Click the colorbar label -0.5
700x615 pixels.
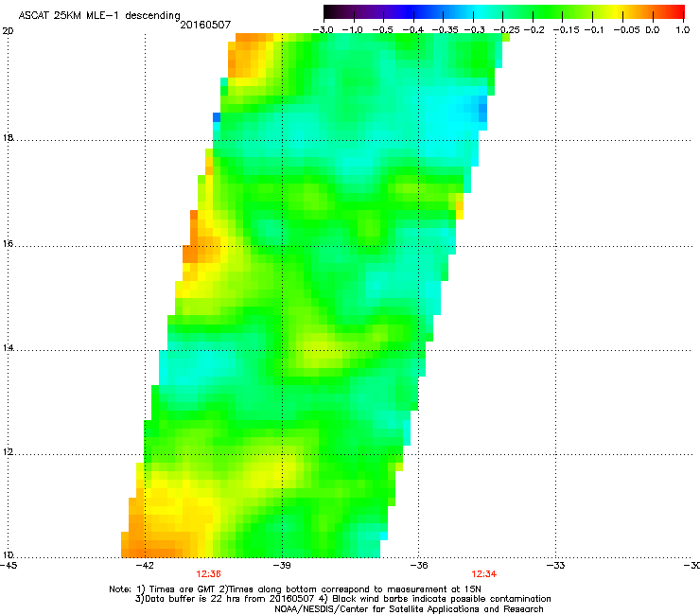(382, 30)
